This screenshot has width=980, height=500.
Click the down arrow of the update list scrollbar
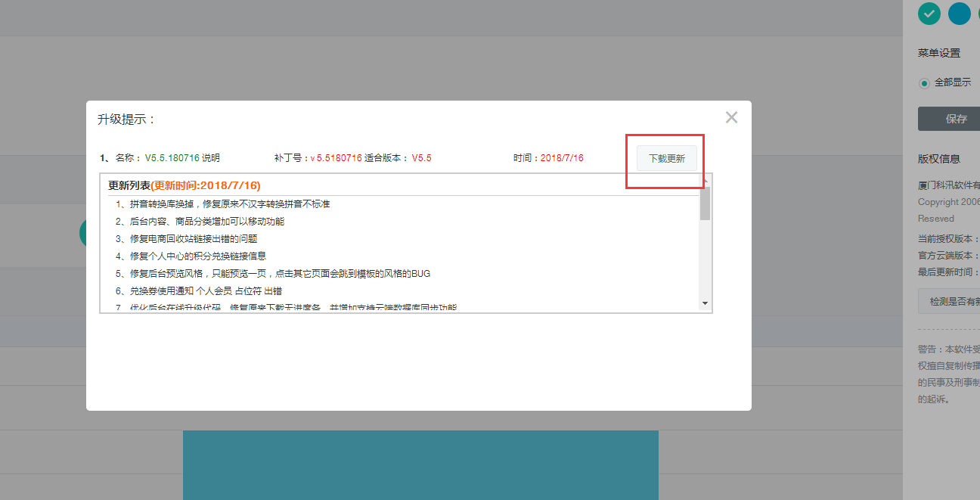click(x=705, y=304)
